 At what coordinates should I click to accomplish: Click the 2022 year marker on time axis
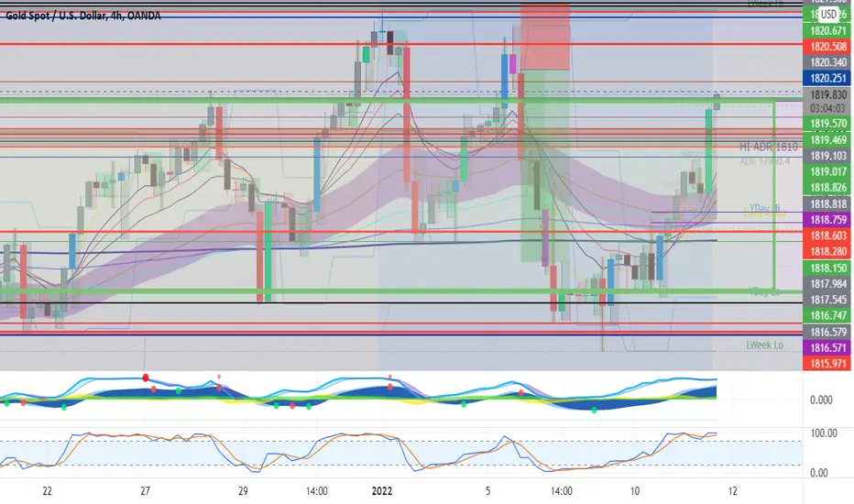382,491
